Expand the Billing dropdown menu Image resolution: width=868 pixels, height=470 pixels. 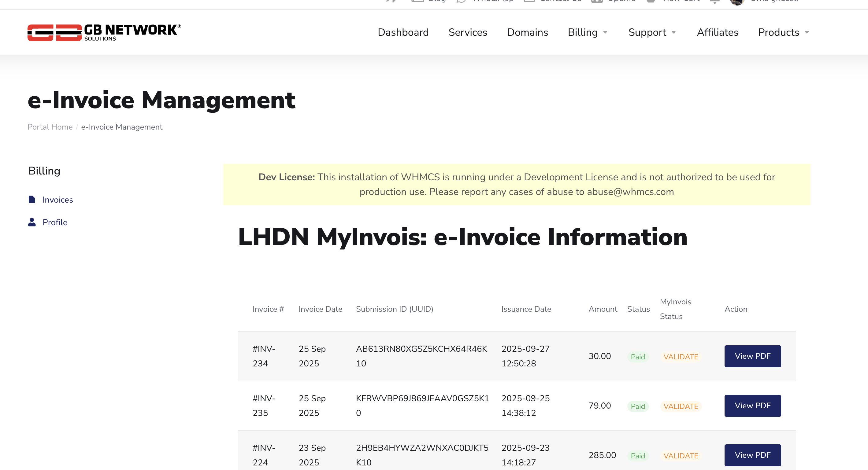pyautogui.click(x=587, y=32)
